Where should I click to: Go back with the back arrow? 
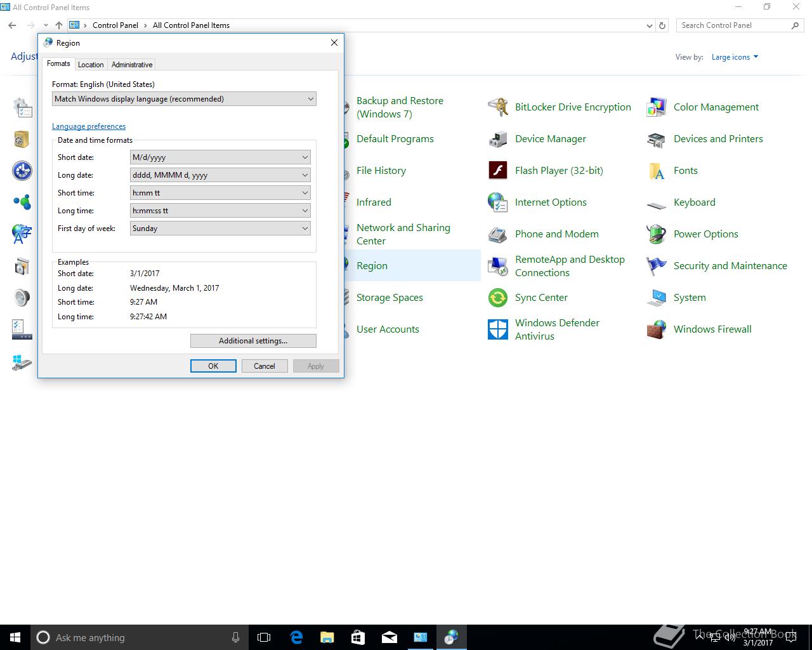[12, 25]
